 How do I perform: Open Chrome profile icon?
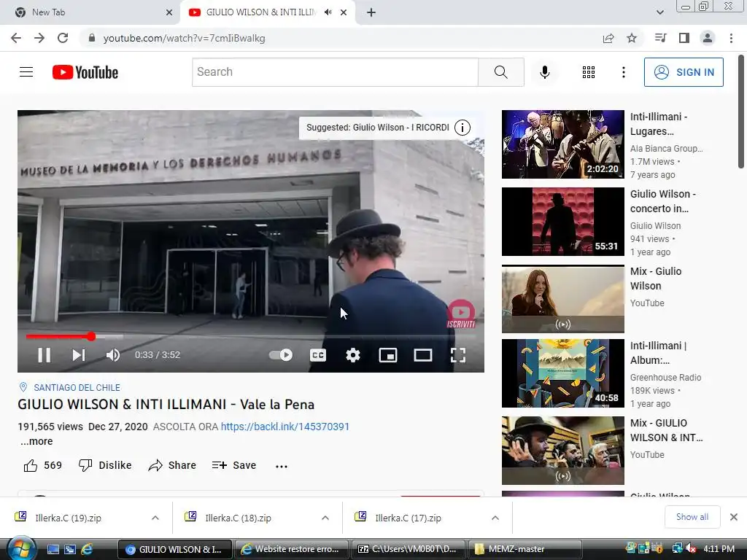[x=708, y=38]
